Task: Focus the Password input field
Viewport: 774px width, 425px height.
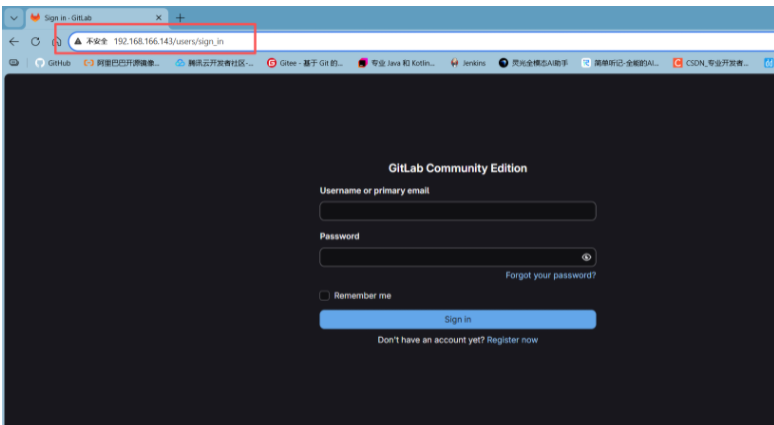Action: [x=458, y=257]
